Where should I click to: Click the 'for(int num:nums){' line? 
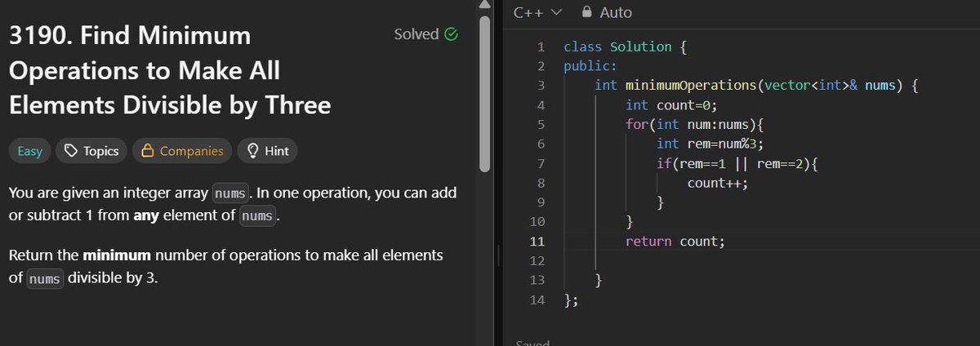coord(693,125)
